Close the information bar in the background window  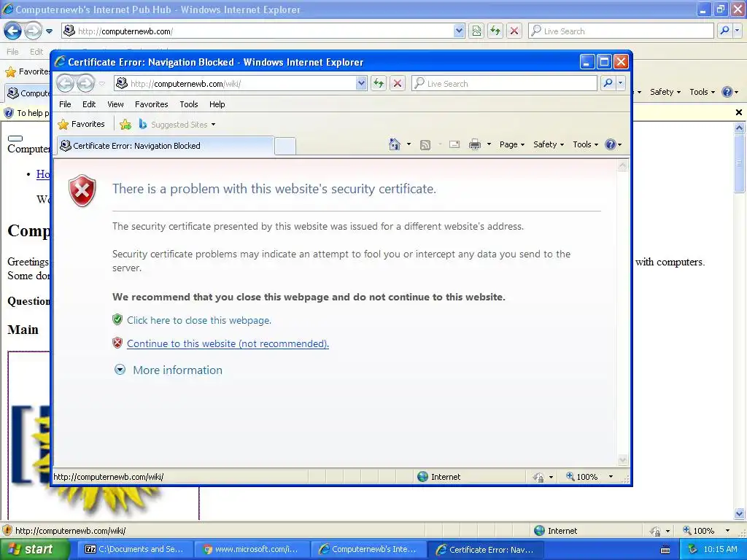[739, 112]
